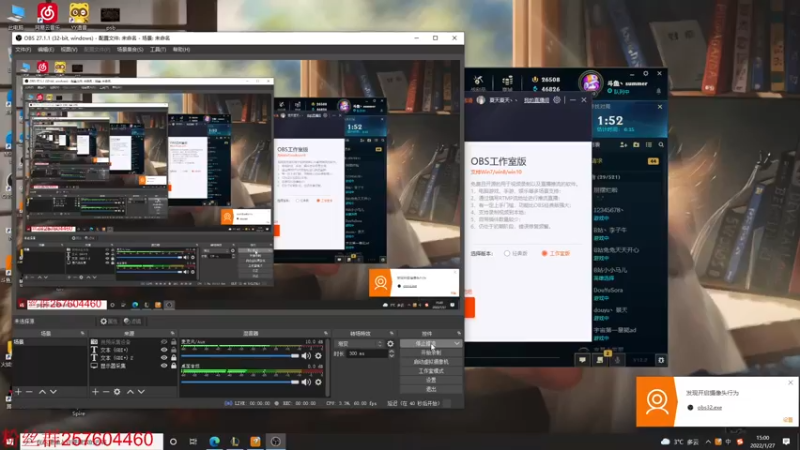Adjust transition duration stepper arrows

(391, 354)
